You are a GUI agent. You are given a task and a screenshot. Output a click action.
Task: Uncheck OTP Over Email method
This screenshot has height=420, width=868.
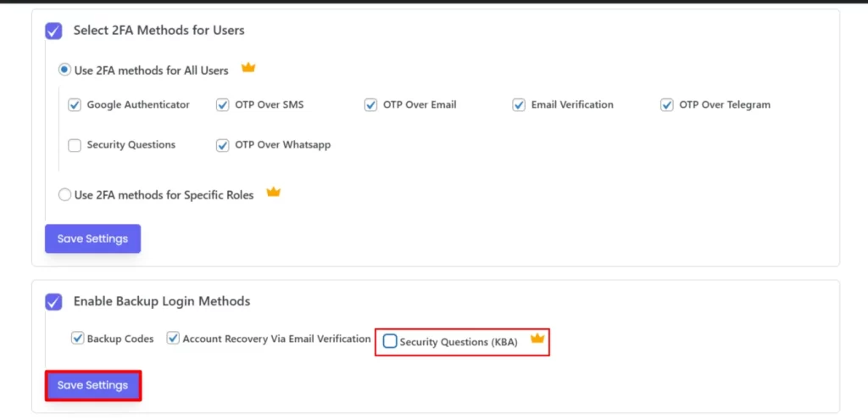[370, 105]
